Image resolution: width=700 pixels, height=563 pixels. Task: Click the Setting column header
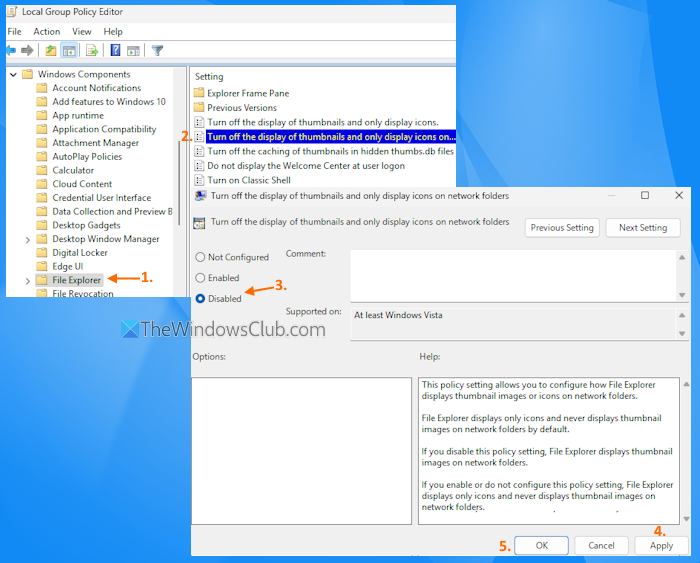tap(209, 77)
